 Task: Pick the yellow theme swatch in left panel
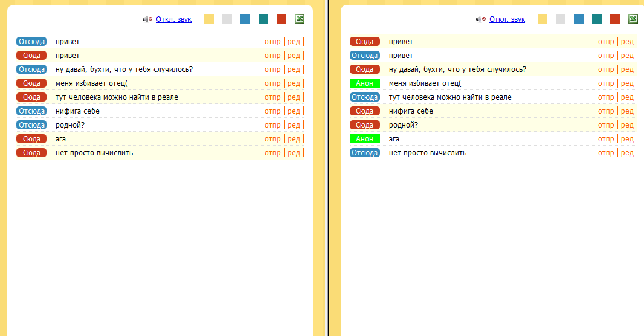click(209, 19)
